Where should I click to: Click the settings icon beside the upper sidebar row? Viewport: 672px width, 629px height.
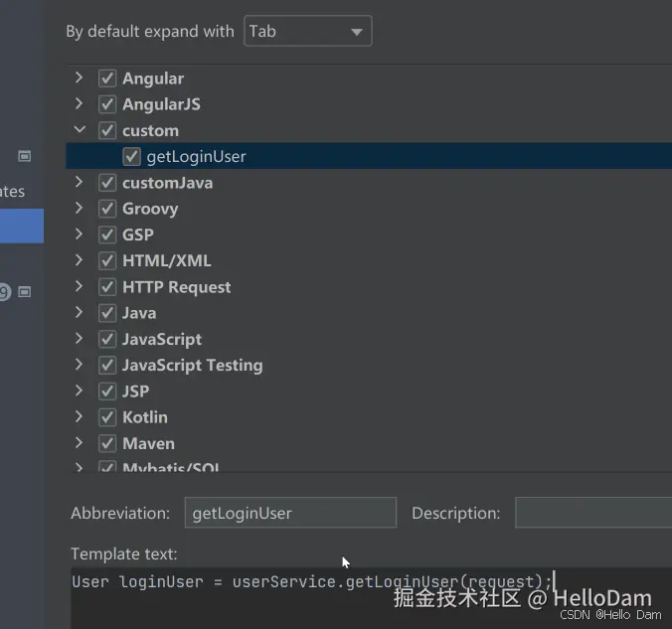click(25, 156)
